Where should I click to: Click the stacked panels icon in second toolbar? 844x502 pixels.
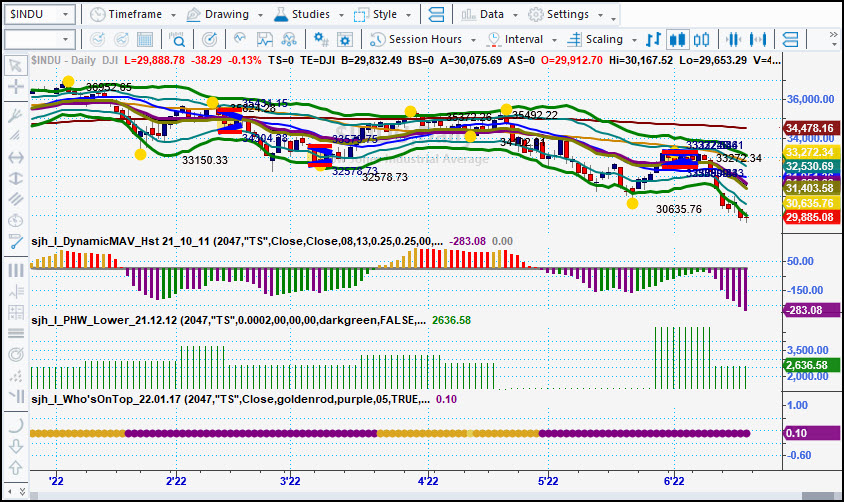[x=790, y=39]
